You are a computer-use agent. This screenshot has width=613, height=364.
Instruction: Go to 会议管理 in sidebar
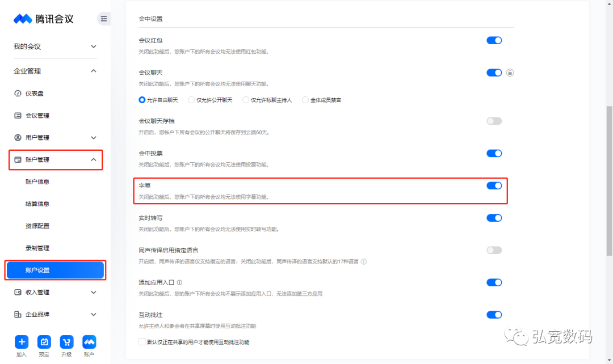click(x=37, y=116)
